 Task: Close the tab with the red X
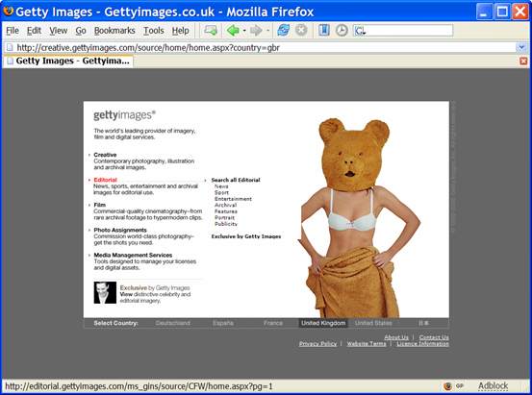pyautogui.click(x=523, y=62)
